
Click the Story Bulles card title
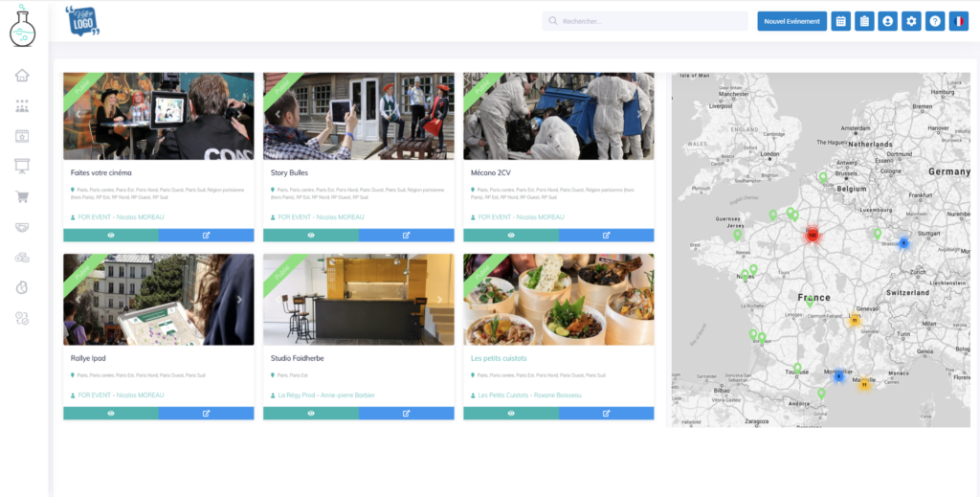point(289,172)
